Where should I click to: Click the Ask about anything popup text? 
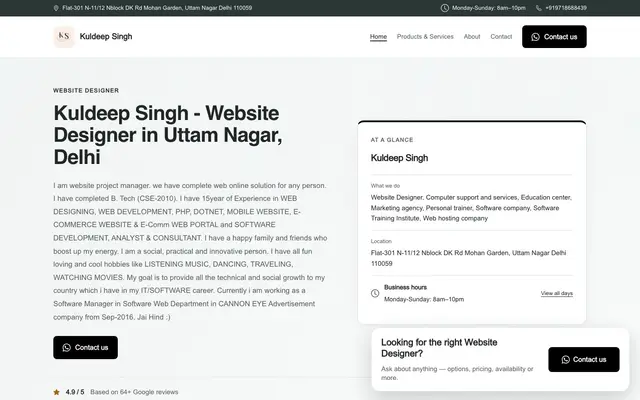point(457,373)
